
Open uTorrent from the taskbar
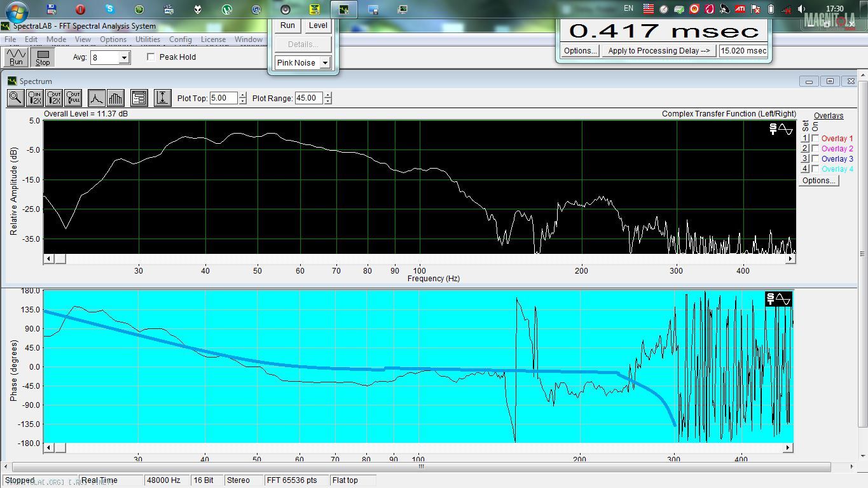227,10
